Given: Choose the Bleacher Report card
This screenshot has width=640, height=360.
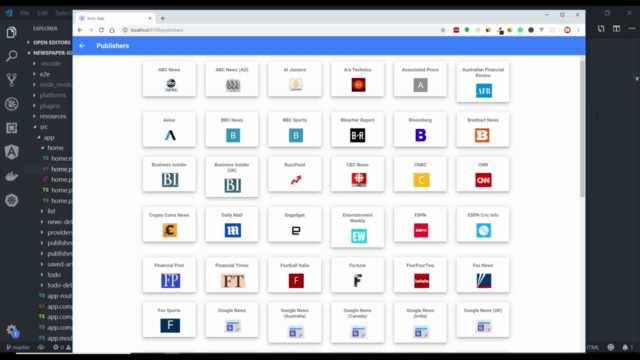Looking at the screenshot, I should click(x=358, y=129).
